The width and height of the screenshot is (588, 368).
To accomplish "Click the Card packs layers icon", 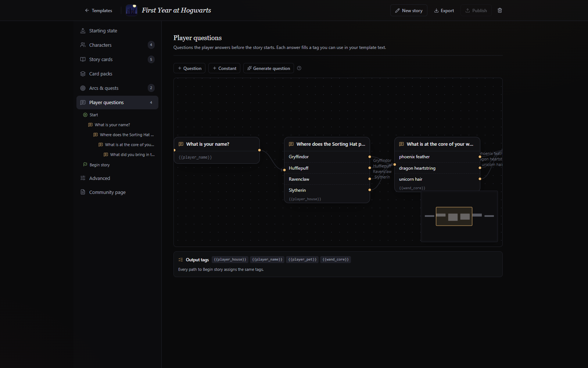I will (83, 74).
